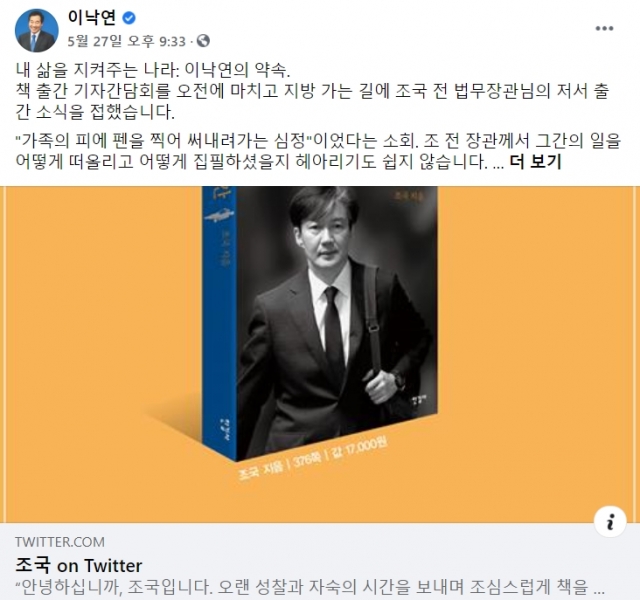
Task: Click the quoted sentence 가족의 피에 펜을 찍어
Action: [x=163, y=141]
